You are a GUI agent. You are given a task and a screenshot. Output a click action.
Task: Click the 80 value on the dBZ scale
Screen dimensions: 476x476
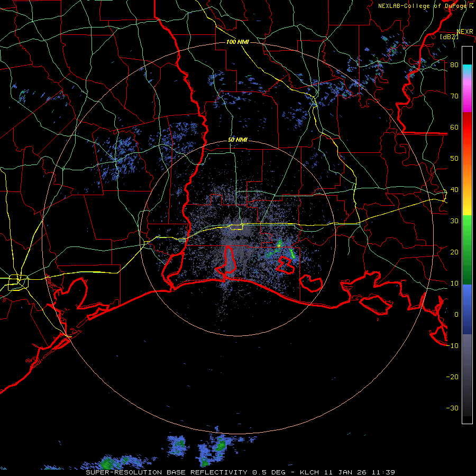tap(454, 65)
